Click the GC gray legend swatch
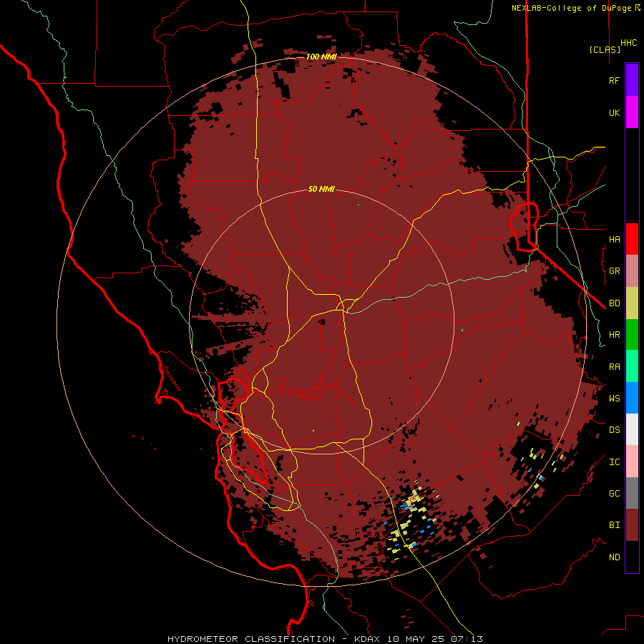The width and height of the screenshot is (644, 644). [x=632, y=493]
